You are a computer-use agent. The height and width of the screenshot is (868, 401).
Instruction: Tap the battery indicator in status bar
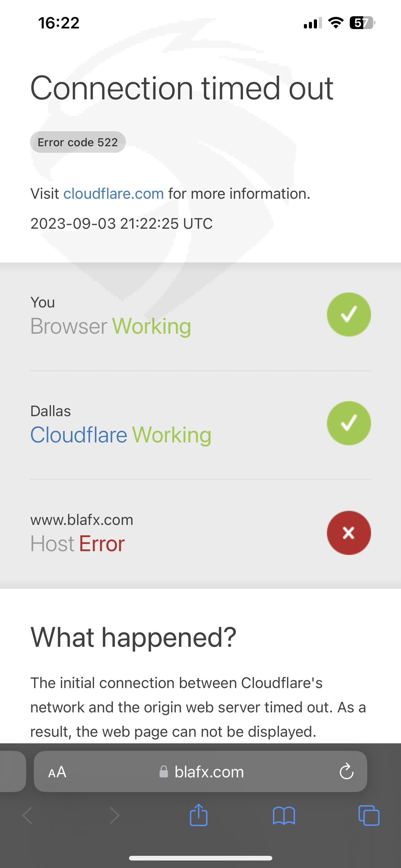click(362, 22)
